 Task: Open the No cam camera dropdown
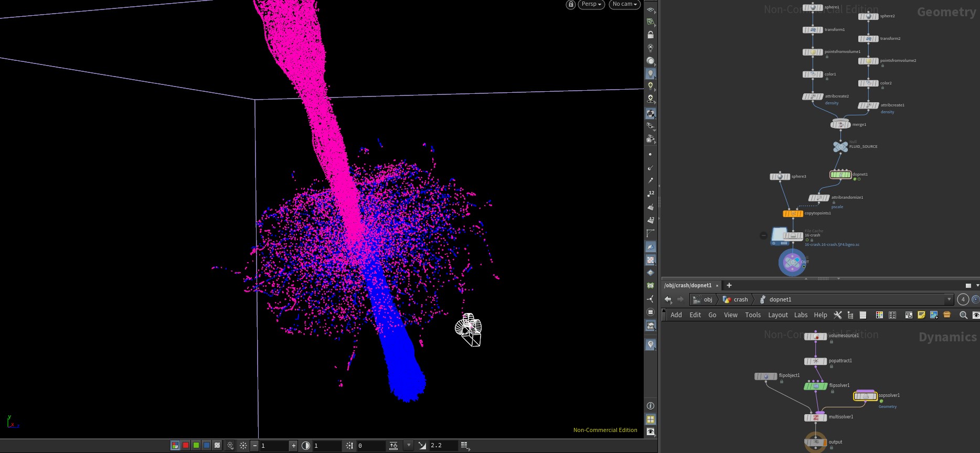[625, 4]
